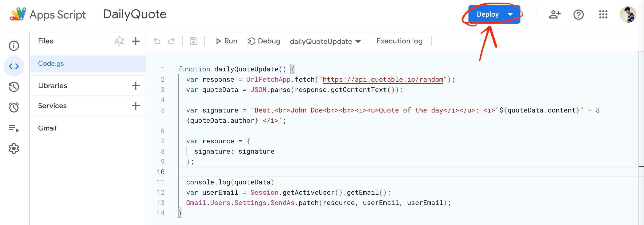The image size is (644, 225).
Task: Select the Editor code icon in sidebar
Action: 14,66
